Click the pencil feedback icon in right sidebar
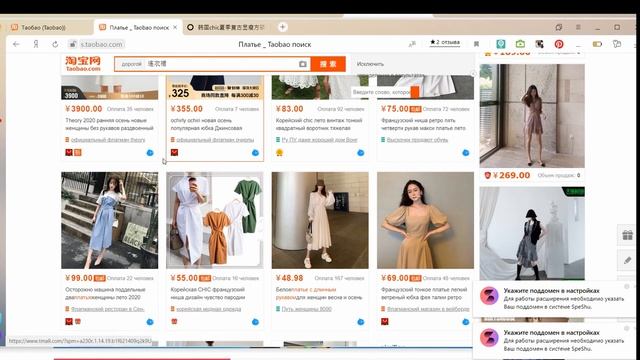The width and height of the screenshot is (640, 360). [627, 260]
